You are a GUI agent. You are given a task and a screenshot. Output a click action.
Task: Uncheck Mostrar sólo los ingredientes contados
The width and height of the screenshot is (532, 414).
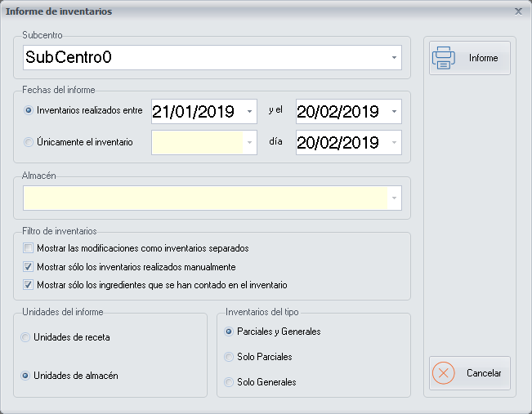point(28,284)
